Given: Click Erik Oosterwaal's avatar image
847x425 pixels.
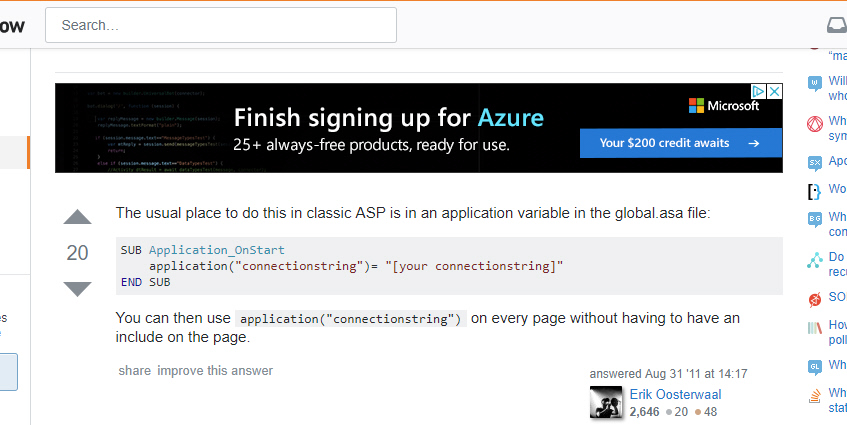Looking at the screenshot, I should (x=607, y=402).
